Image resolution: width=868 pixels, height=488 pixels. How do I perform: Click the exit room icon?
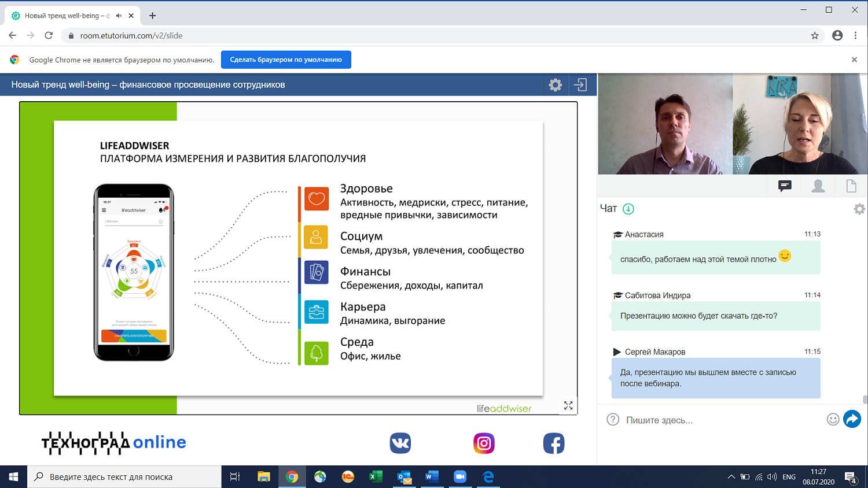580,85
